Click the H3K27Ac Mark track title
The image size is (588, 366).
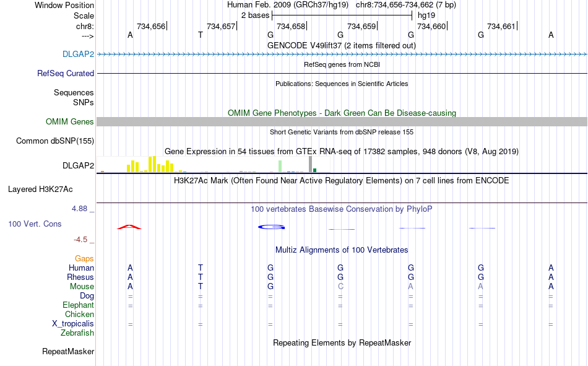click(342, 181)
